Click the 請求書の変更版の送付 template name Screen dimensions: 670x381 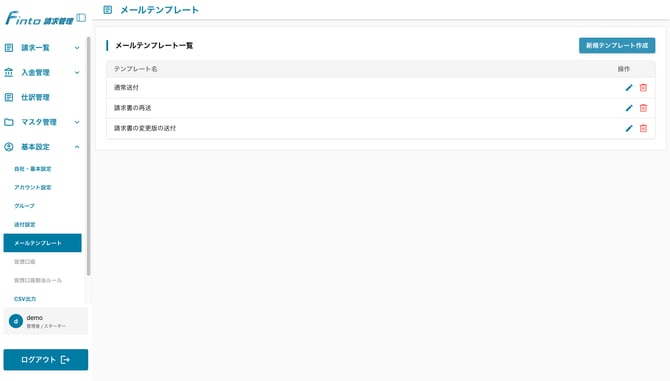coord(145,128)
